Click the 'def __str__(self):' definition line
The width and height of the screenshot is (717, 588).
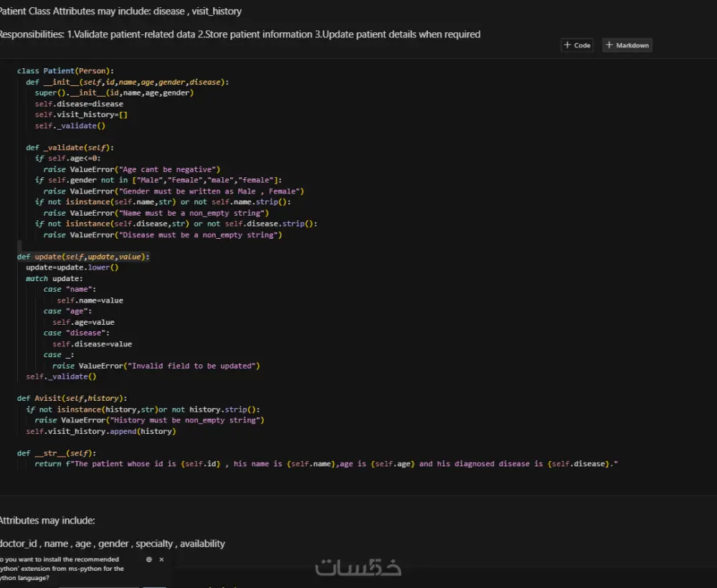[57, 453]
